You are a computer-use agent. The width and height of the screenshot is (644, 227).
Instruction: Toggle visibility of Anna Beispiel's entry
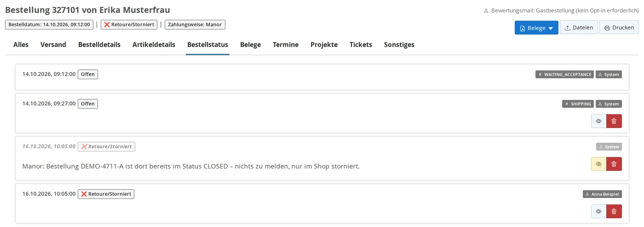tap(598, 211)
